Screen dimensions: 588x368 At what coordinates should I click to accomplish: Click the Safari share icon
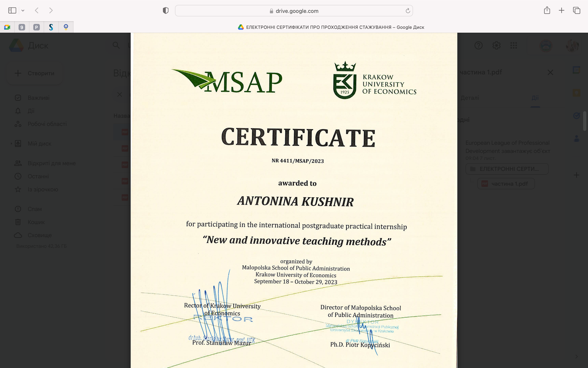coord(547,11)
